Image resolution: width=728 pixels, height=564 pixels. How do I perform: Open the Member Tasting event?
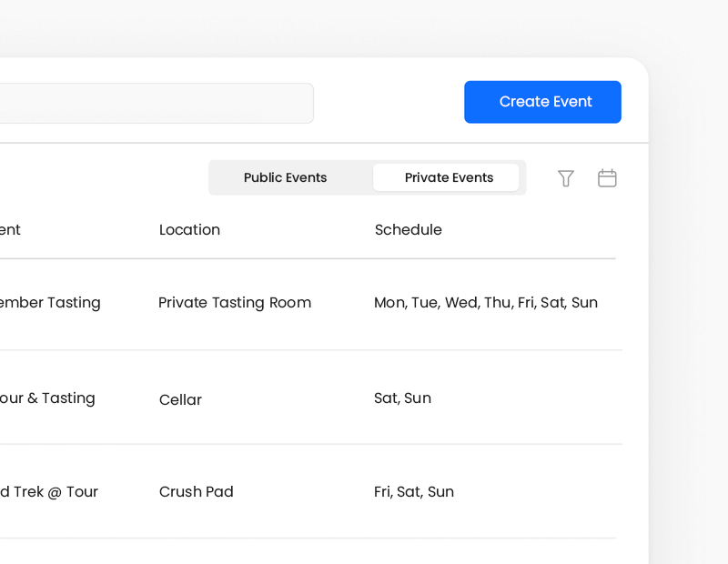click(50, 303)
